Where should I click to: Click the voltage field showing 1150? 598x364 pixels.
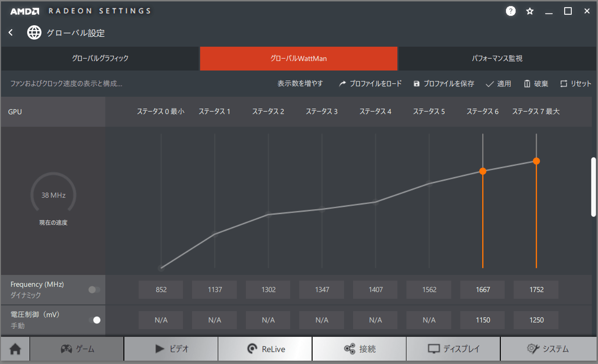(x=483, y=320)
